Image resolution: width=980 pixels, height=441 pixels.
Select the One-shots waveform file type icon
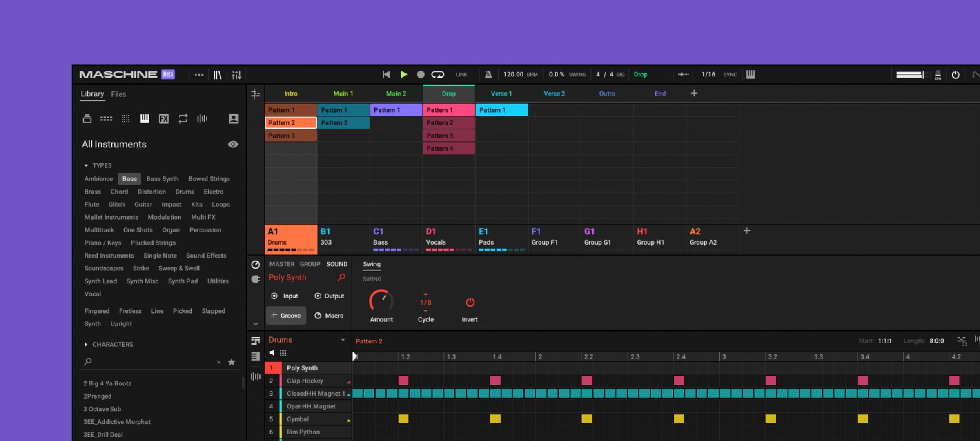(x=202, y=119)
